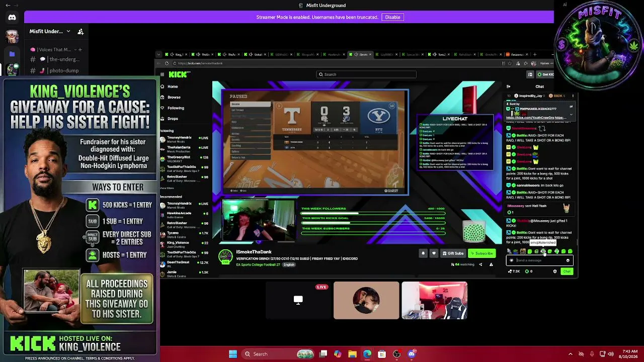Open Microsoft Edge from the taskbar
644x362 pixels.
coord(367,354)
